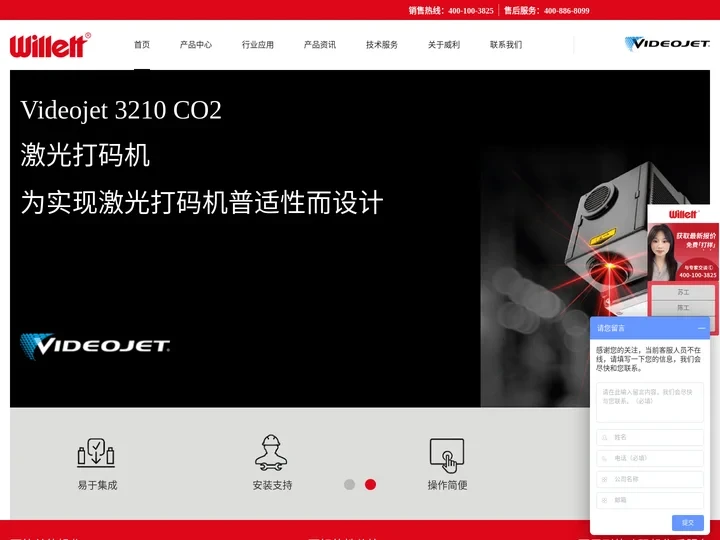Screen dimensions: 720x540
Task: Focus the 公司名称 company field
Action: tap(650, 479)
